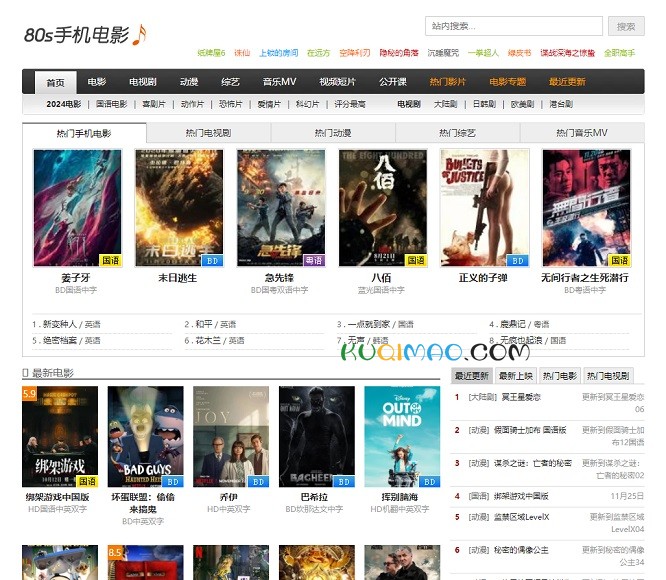The width and height of the screenshot is (666, 580).
Task: Open the 谋杀之谜：亡者的秘密 sidebar entry
Action: 533,463
